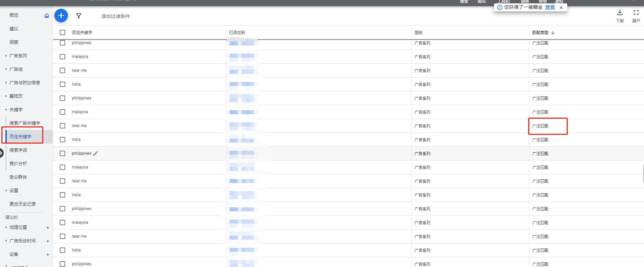Check the second near me row checkbox

[x=62, y=126]
